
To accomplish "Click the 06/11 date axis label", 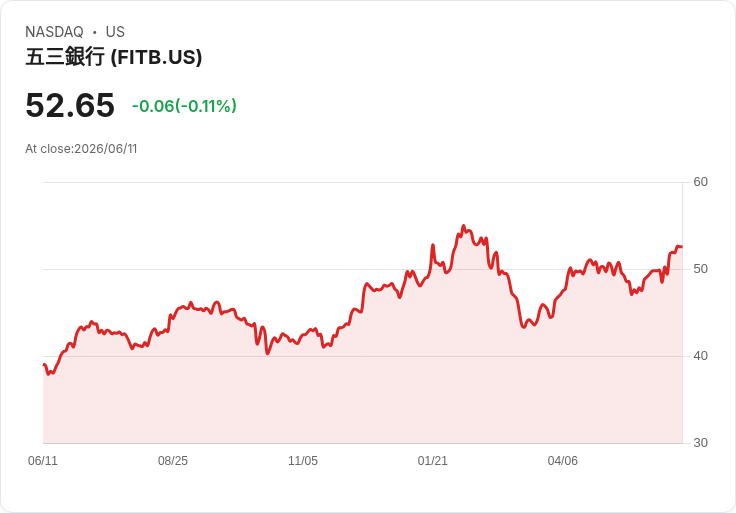I will [x=43, y=460].
